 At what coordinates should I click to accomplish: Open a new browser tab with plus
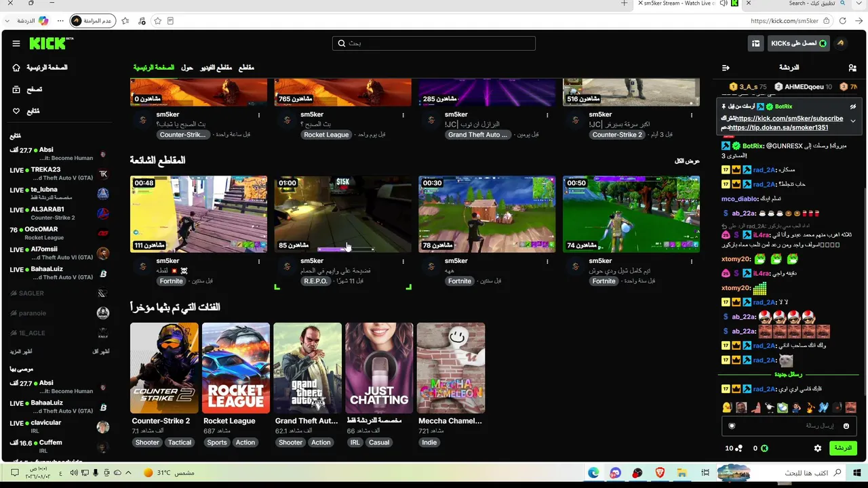(625, 3)
